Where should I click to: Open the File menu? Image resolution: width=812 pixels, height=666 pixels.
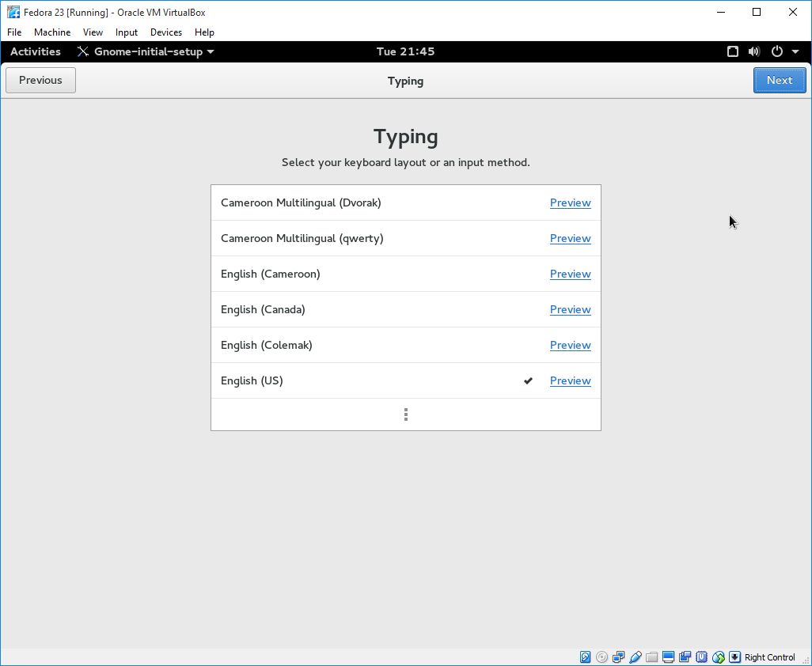(x=14, y=32)
